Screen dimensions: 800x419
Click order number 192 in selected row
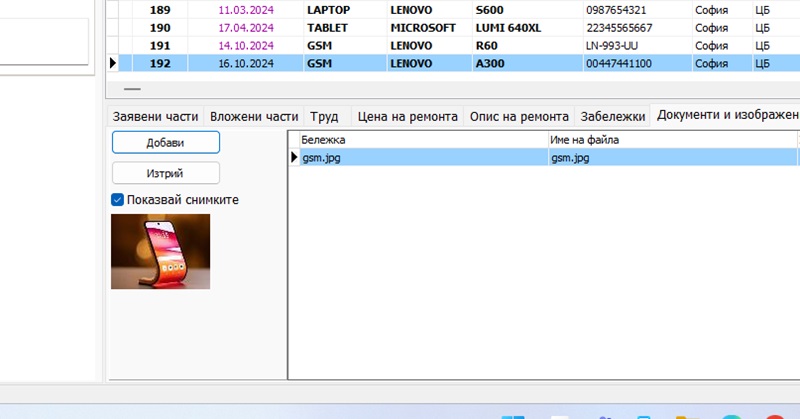(160, 63)
